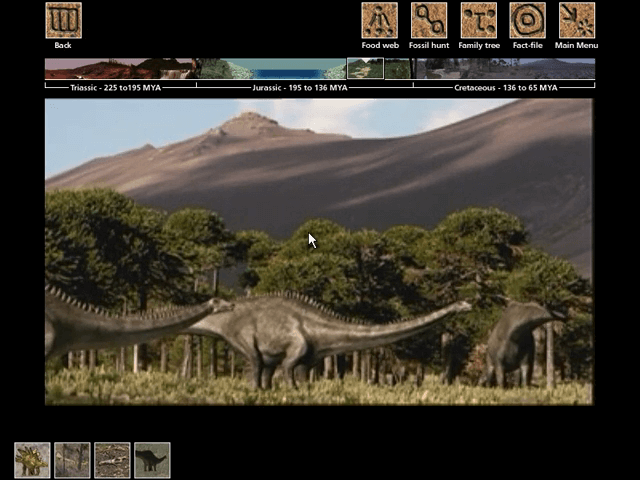Open the Family tree icon

tap(479, 20)
